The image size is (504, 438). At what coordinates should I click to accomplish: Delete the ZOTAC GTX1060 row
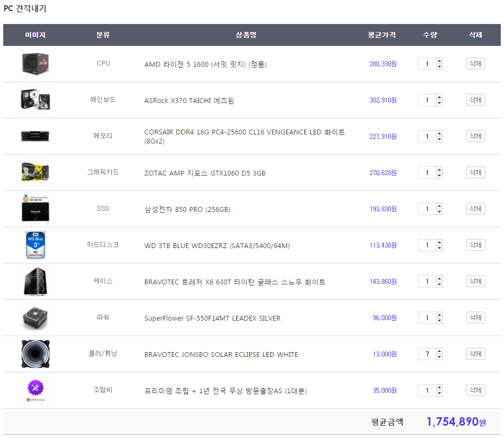[x=475, y=172]
